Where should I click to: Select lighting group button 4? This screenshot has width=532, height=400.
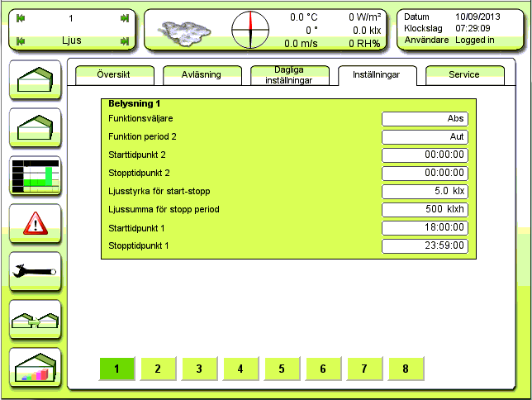point(240,369)
